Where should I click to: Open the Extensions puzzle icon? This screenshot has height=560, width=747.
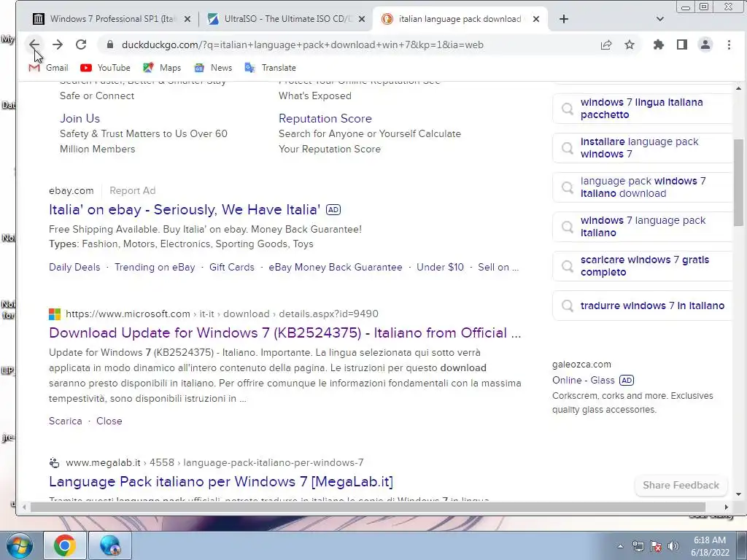click(x=659, y=44)
